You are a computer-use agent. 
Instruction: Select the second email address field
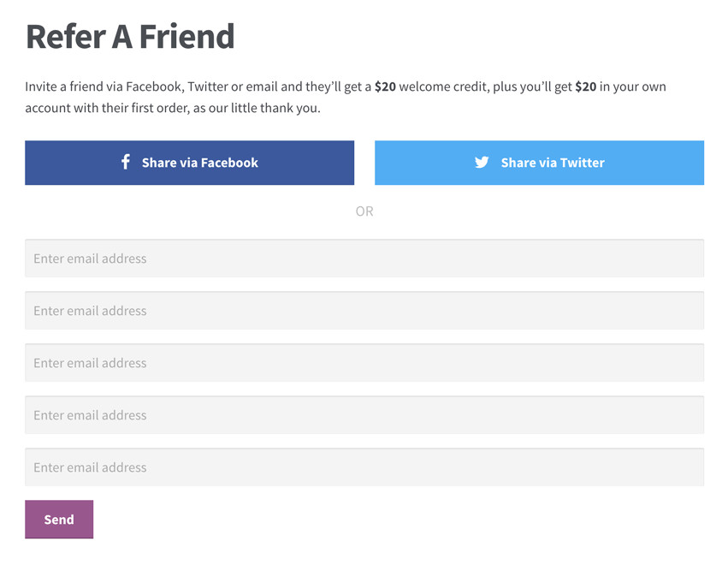point(364,311)
